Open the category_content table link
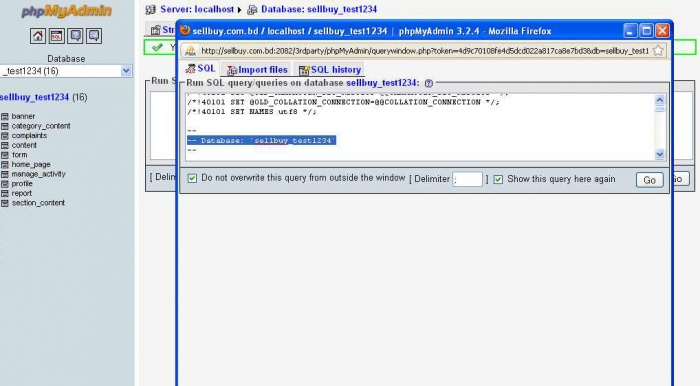 tap(41, 126)
